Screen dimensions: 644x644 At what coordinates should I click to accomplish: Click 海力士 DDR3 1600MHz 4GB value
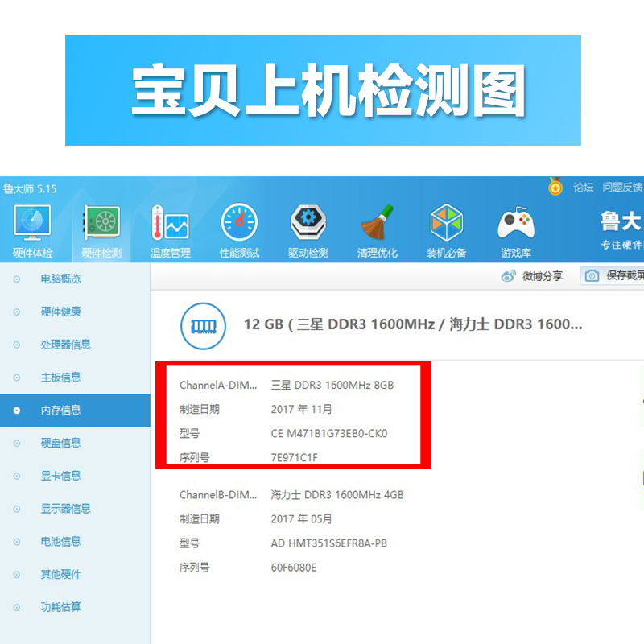[337, 495]
